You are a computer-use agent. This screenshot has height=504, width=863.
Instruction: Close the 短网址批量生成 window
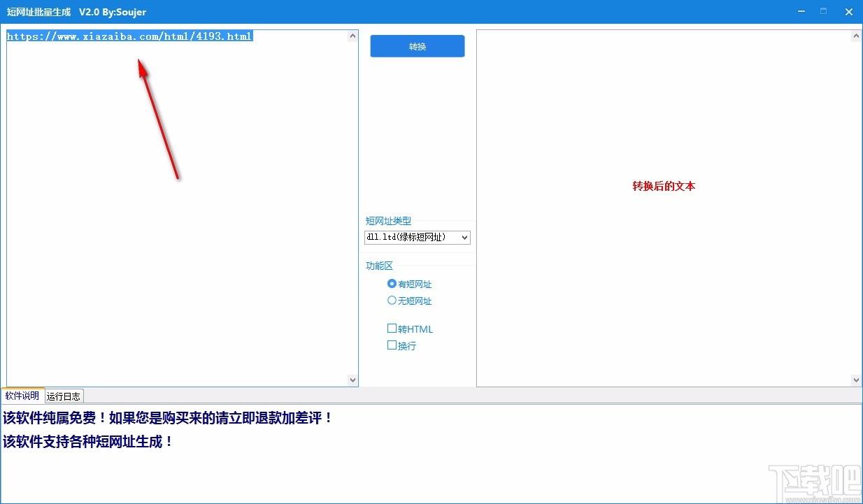[x=849, y=11]
